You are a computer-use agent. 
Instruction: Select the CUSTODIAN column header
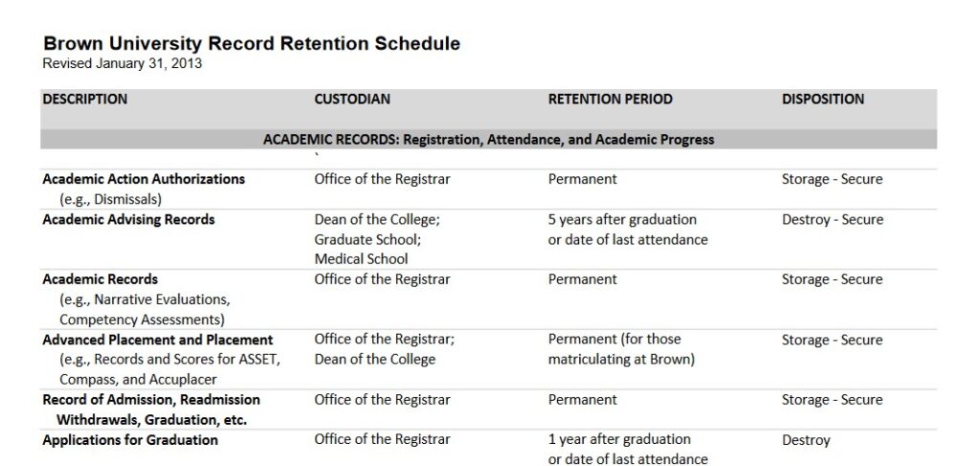352,100
